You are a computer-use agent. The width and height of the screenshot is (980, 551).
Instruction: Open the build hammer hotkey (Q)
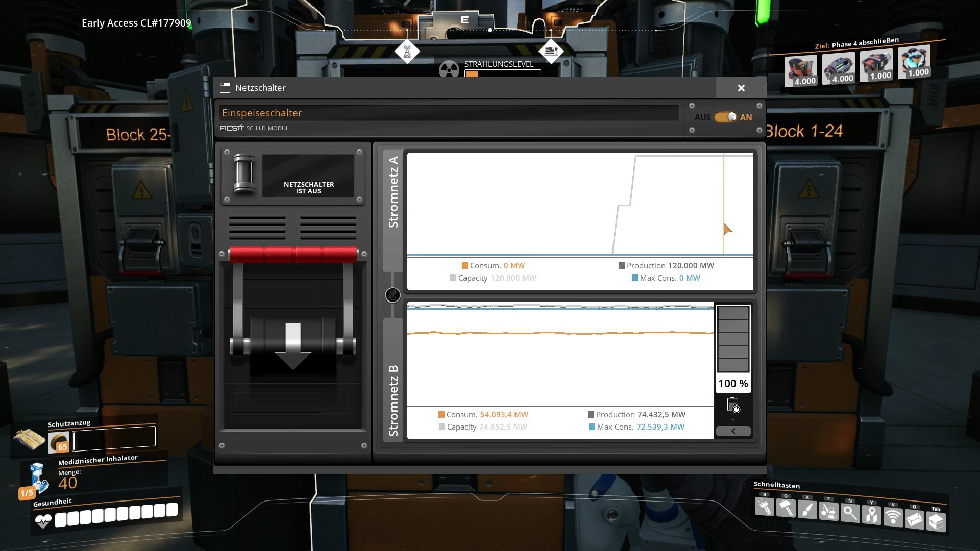[786, 509]
